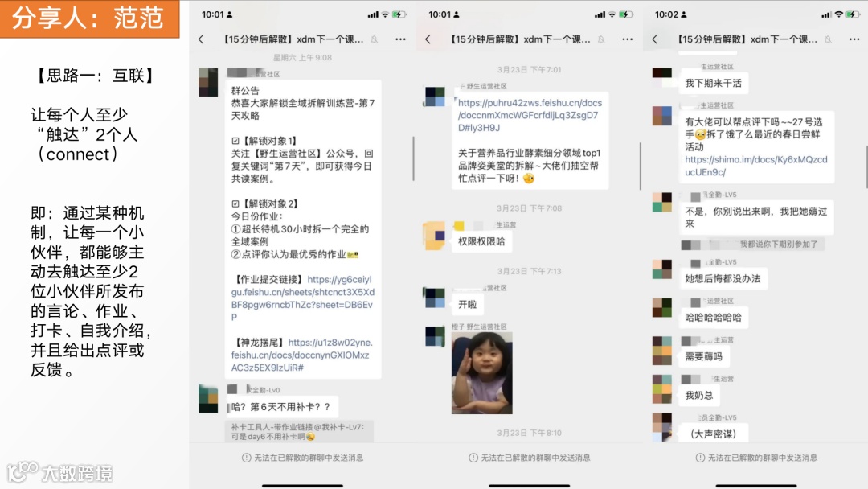This screenshot has height=489, width=868.
Task: Click the 解锁对象1 checkbox mark
Action: (235, 141)
